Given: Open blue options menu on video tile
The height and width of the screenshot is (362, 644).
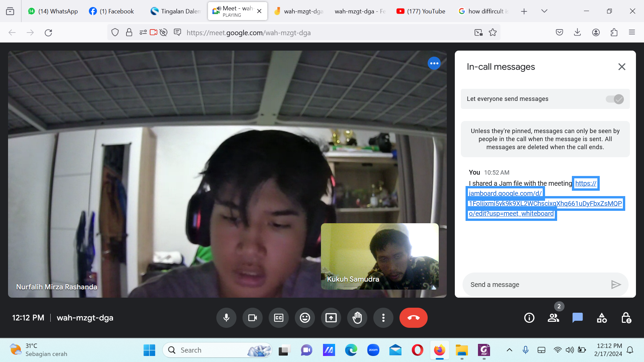Looking at the screenshot, I should (x=434, y=63).
